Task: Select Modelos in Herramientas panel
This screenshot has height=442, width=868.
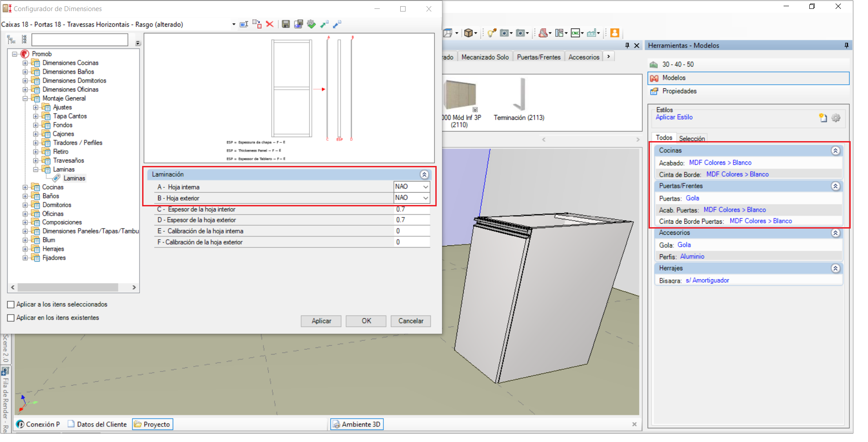Action: pyautogui.click(x=749, y=78)
